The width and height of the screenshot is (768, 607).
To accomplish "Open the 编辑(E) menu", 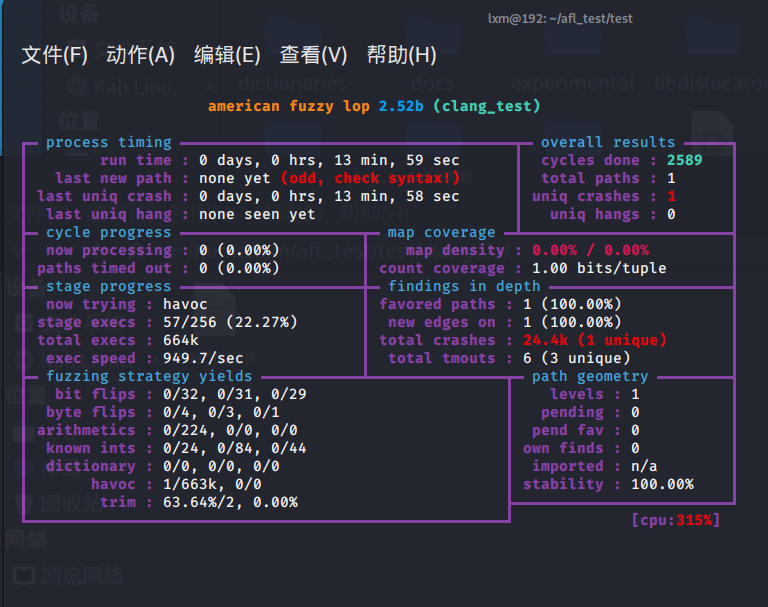I will [227, 55].
